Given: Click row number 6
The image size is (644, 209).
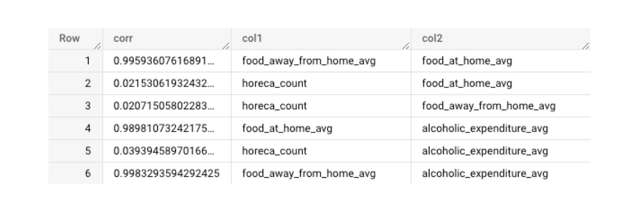Looking at the screenshot, I should click(x=88, y=173).
